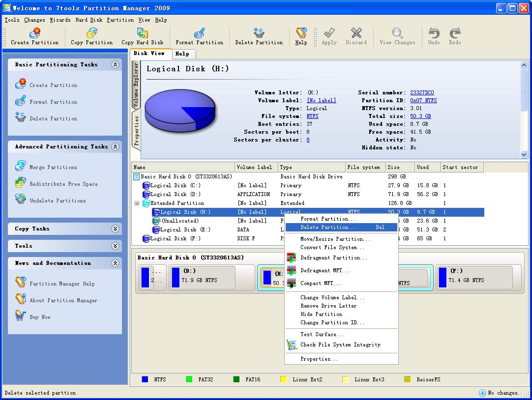
Task: Open Merge Partitions in the sidebar
Action: 53,167
